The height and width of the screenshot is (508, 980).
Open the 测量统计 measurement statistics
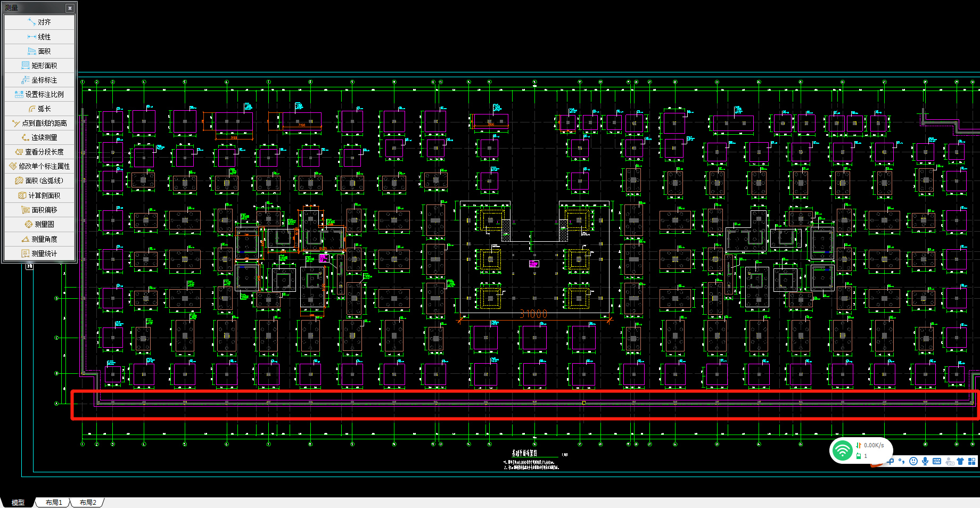39,253
